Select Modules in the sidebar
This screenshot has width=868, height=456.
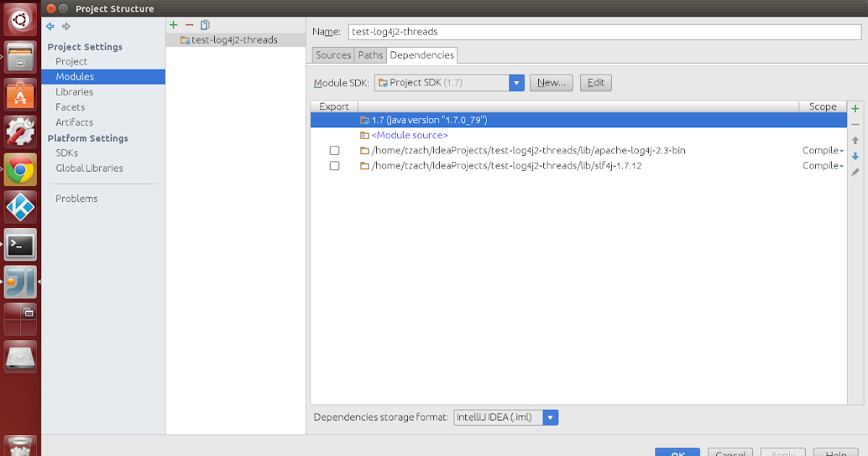click(x=103, y=77)
